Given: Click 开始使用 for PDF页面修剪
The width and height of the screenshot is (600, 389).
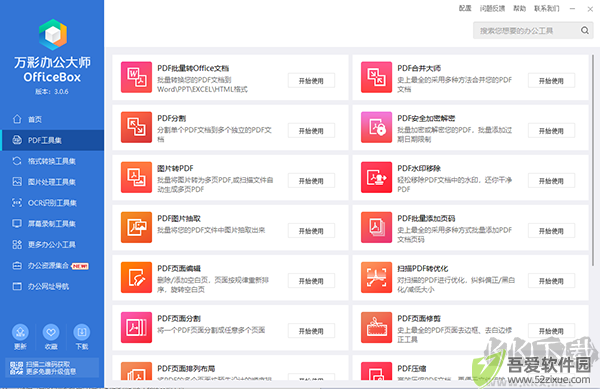Looking at the screenshot, I should pyautogui.click(x=551, y=331).
